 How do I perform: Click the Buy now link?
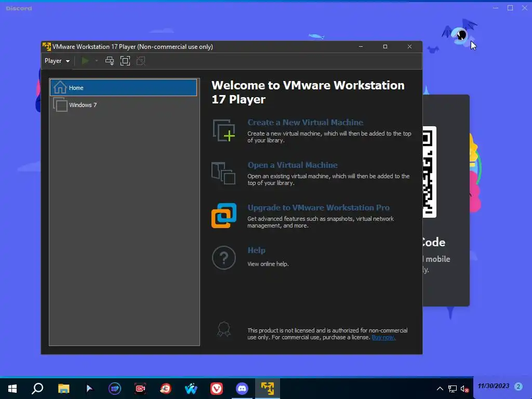point(383,337)
